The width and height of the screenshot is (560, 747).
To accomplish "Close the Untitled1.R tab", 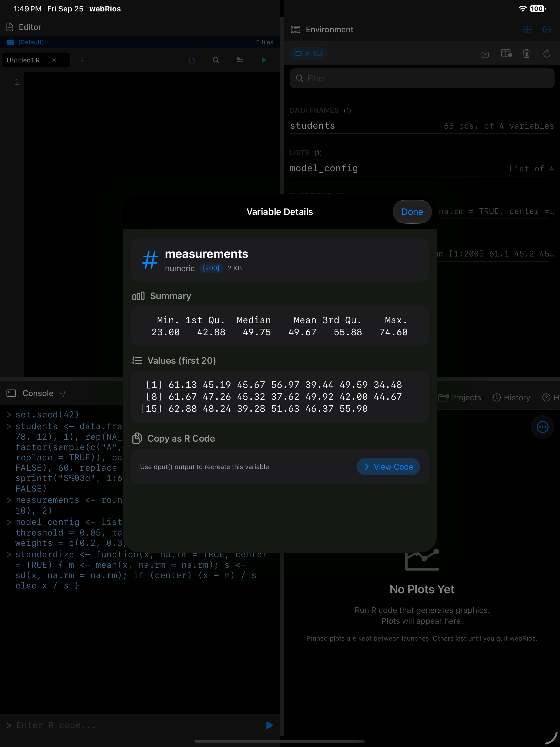I will pos(54,60).
